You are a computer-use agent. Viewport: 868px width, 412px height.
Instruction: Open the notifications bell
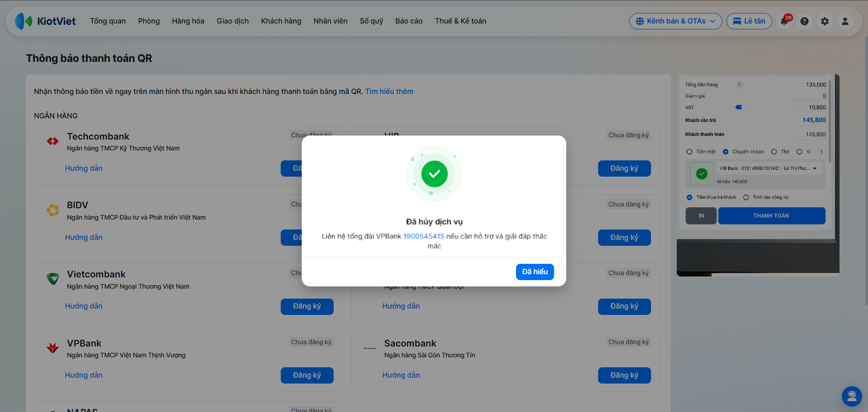point(784,21)
